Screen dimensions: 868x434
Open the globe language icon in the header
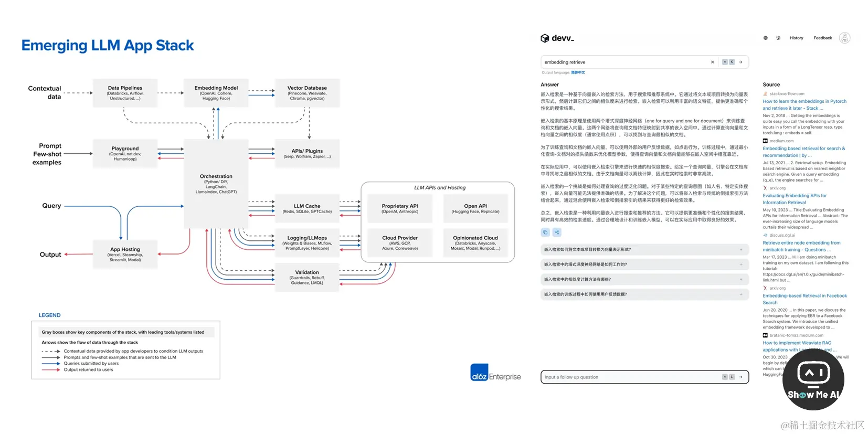[765, 38]
